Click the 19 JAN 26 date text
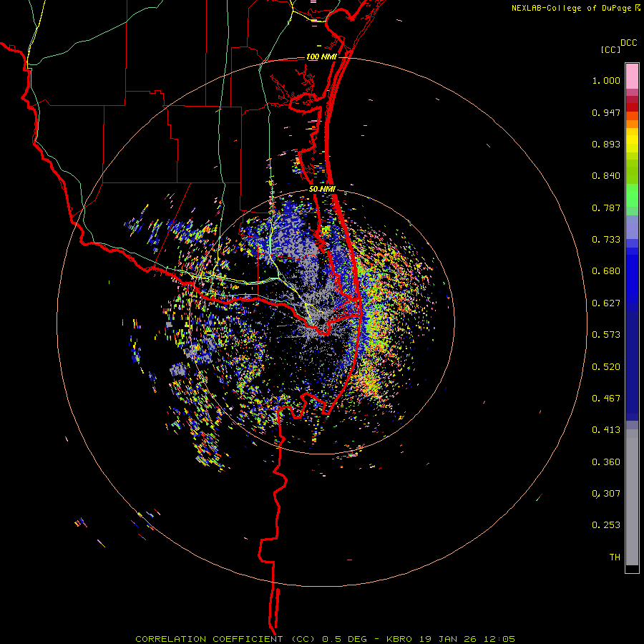Image resolution: width=644 pixels, height=644 pixels. click(449, 639)
